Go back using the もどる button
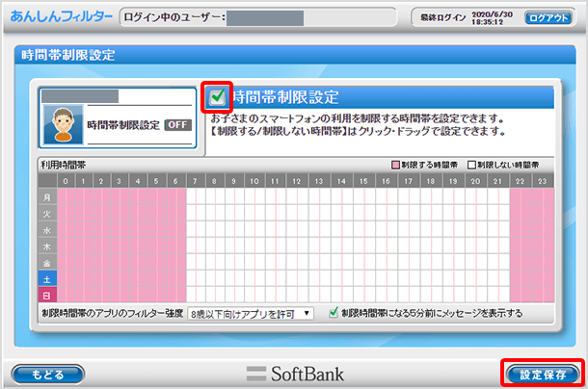The width and height of the screenshot is (588, 389). 47,373
